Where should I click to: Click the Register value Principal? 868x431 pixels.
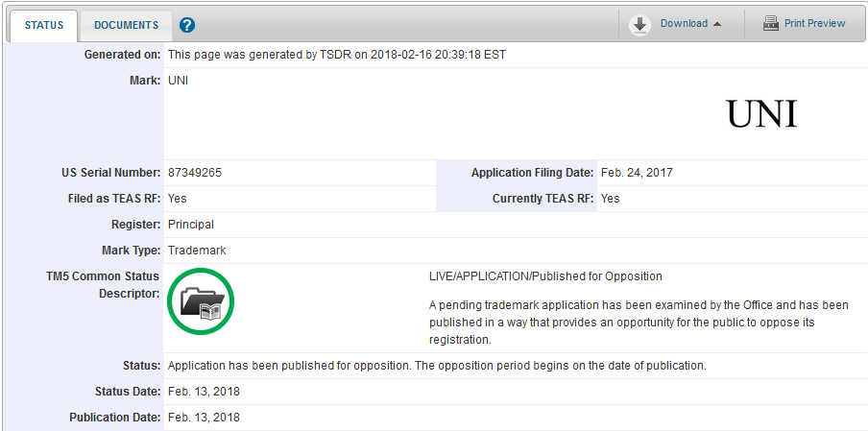click(x=190, y=225)
